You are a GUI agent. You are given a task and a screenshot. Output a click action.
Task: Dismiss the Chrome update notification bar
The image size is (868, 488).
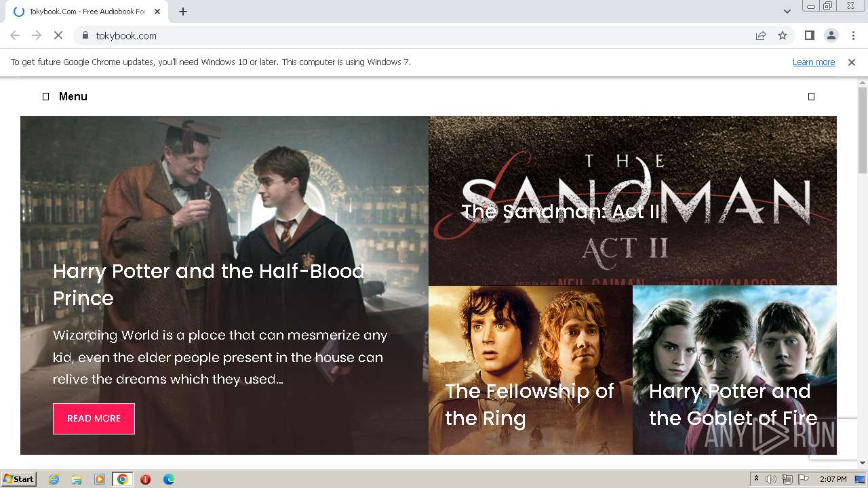coord(852,62)
